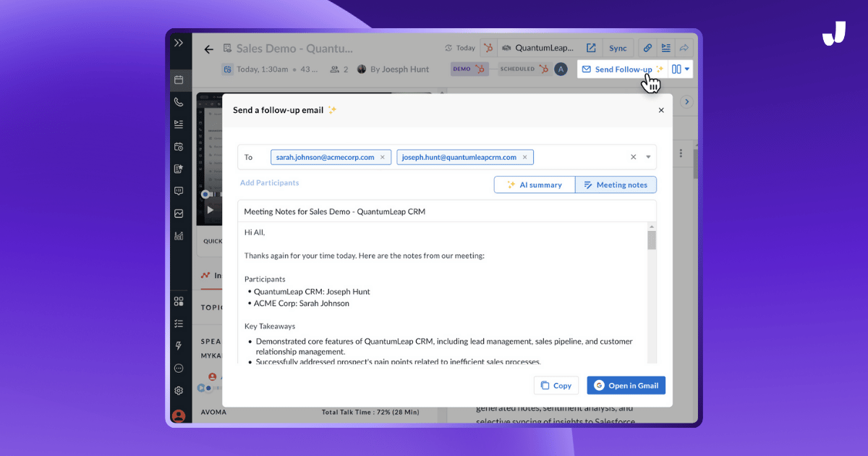The height and width of the screenshot is (456, 868).
Task: Remove joseph.hunt@quantumleapcrm.com recipient
Action: (525, 157)
